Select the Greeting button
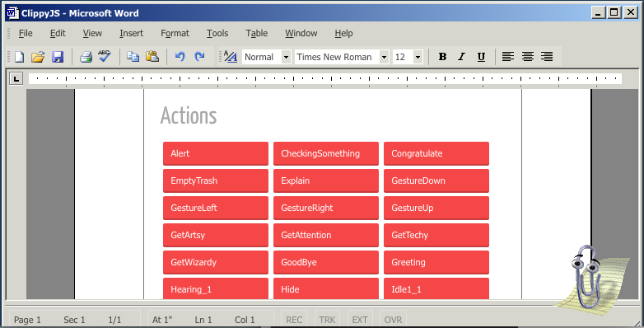644x328 pixels. pyautogui.click(x=436, y=262)
